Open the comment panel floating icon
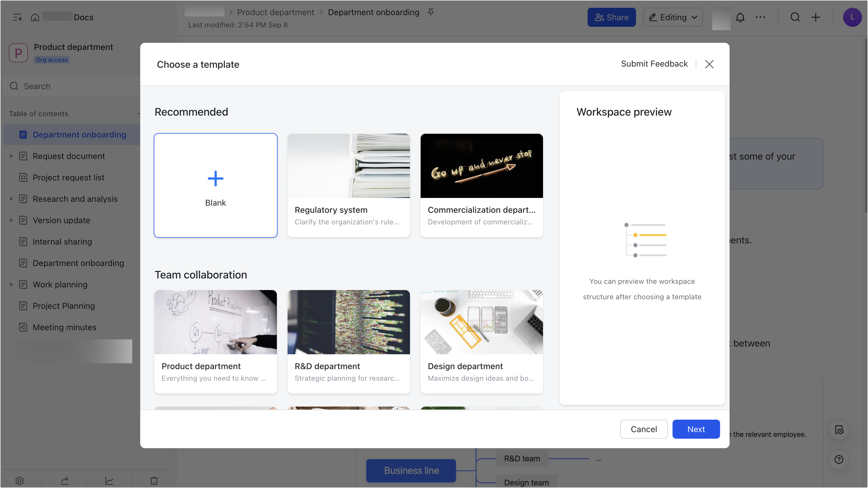This screenshot has width=868, height=488. click(x=839, y=430)
